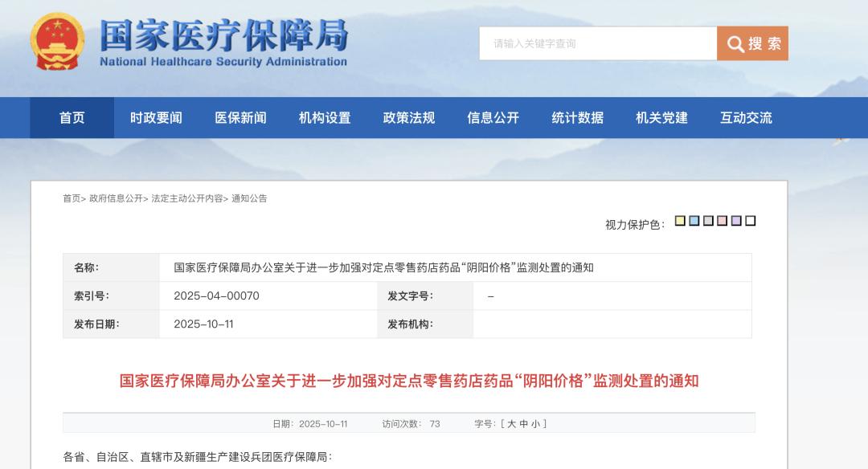Choose the purple eye-protection color swatch

pos(736,221)
